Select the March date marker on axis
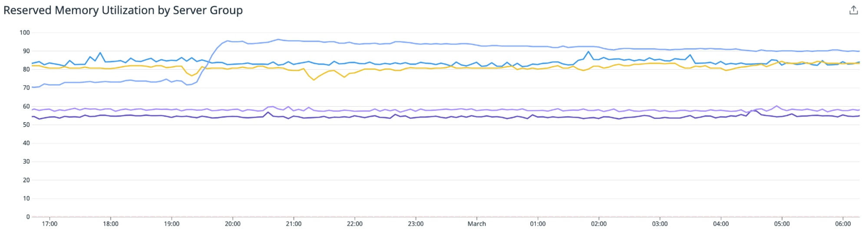The height and width of the screenshot is (231, 868). coord(476,224)
